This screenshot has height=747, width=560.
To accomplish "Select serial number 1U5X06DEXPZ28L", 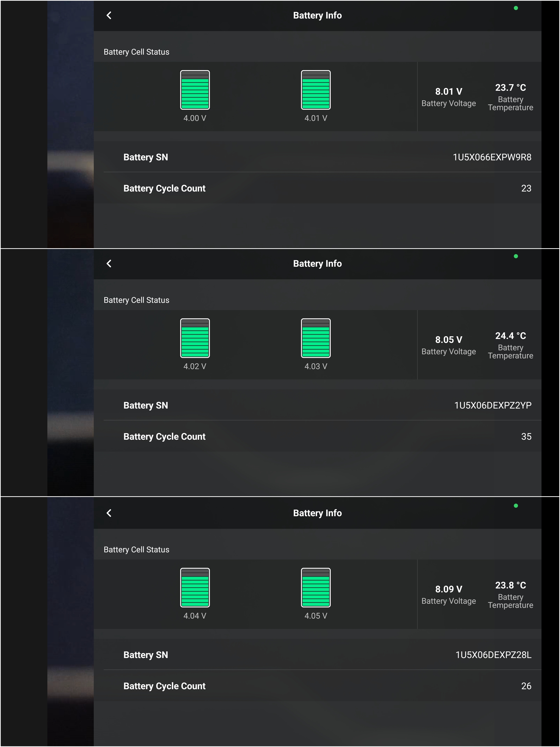I will point(493,655).
